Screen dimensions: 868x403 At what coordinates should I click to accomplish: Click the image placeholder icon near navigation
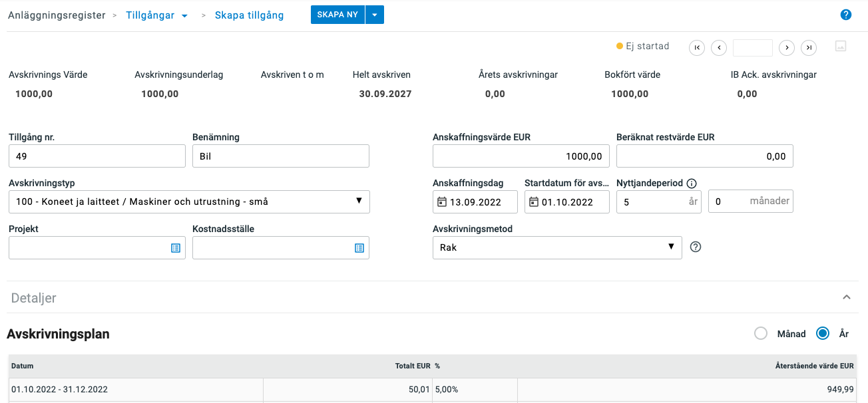841,47
